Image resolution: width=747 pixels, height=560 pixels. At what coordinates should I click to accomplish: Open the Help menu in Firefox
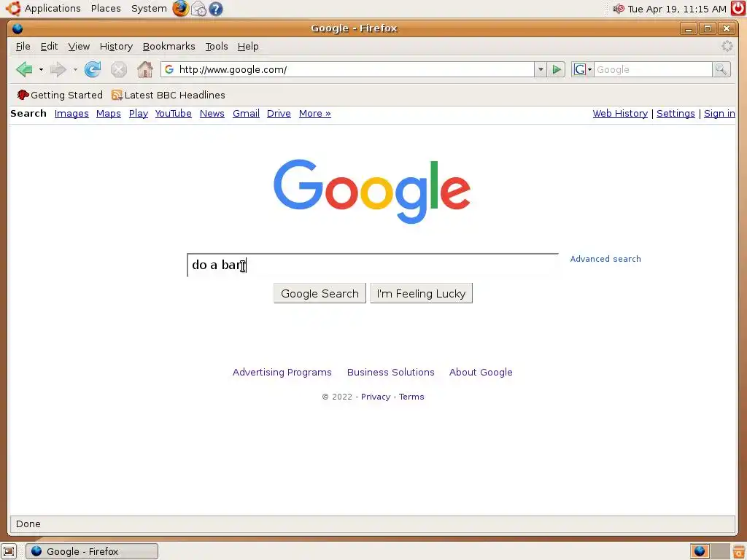pos(248,46)
